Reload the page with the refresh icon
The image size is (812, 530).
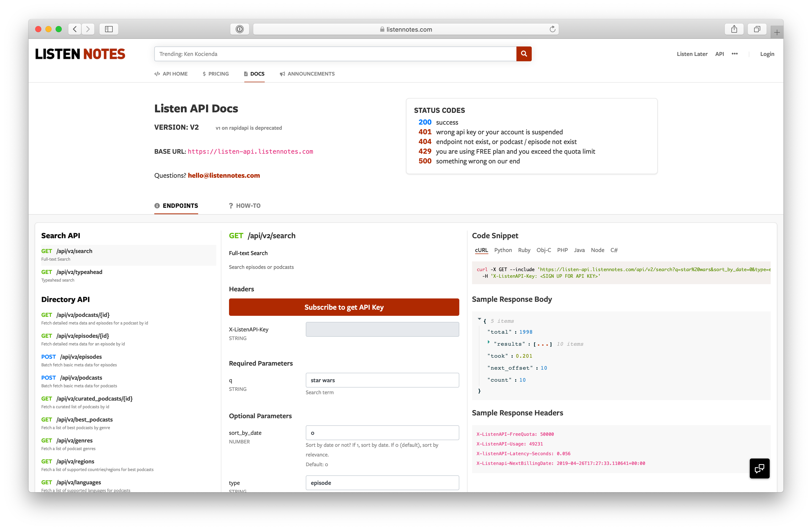[x=553, y=29]
